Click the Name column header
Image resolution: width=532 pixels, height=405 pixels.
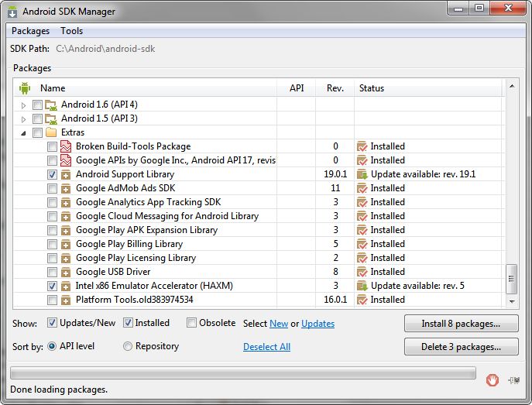click(x=146, y=88)
